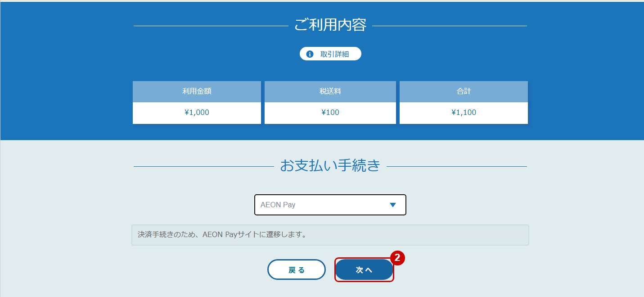Click the 取引詳細 pill button
The image size is (644, 297).
tap(330, 53)
